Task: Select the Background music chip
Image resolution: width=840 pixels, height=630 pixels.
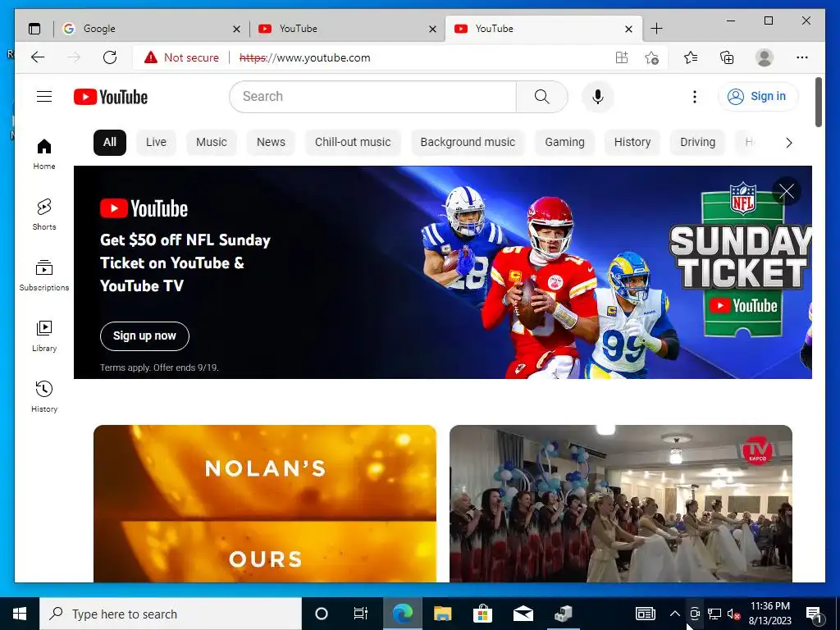Action: coord(468,142)
